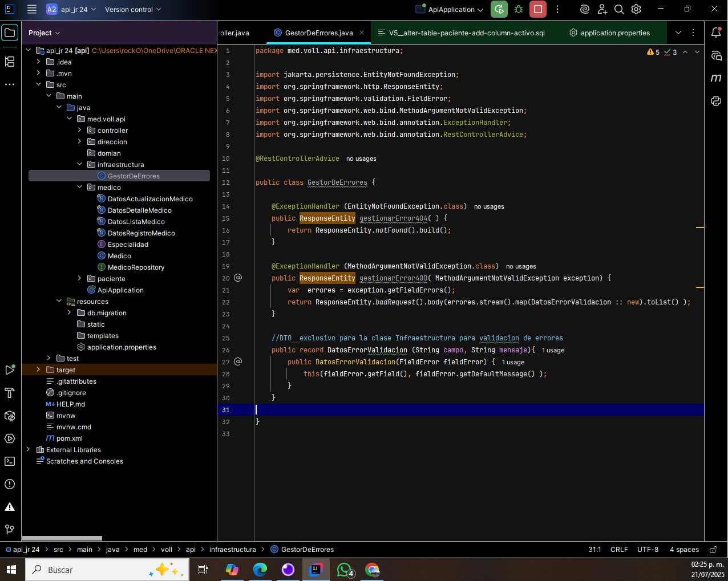Click the gutter icon on line 27
This screenshot has width=728, height=581.
coord(238,361)
